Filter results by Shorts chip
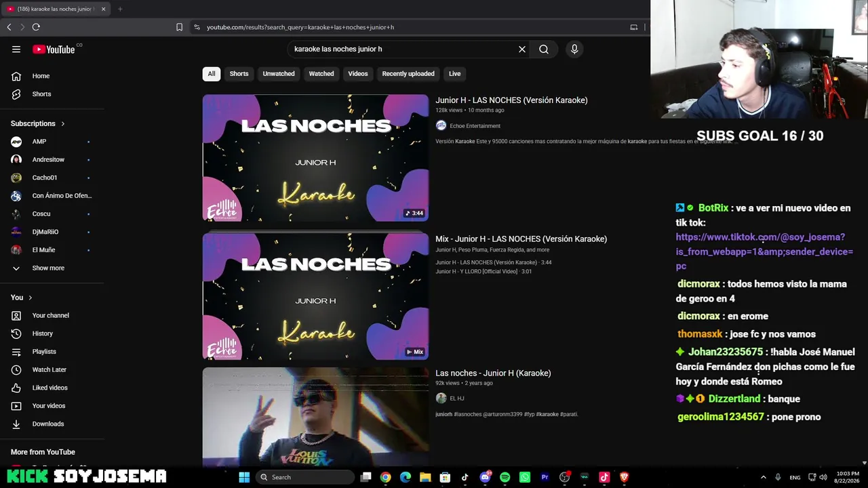Screen dimensions: 868x488 click(x=239, y=74)
